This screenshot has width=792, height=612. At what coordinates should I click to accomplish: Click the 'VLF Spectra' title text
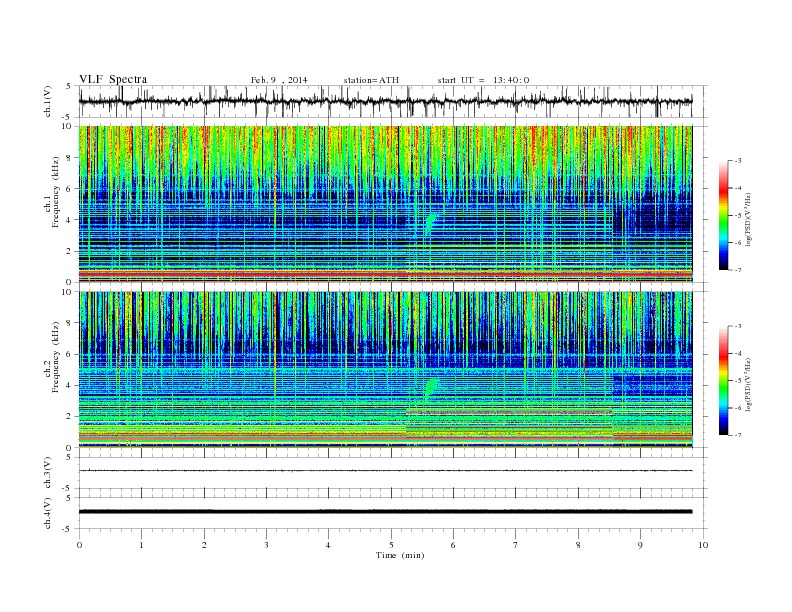(113, 79)
